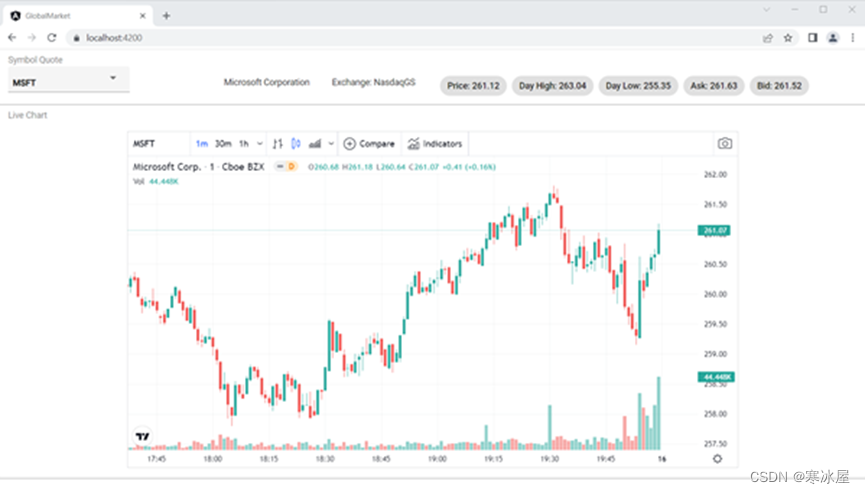The image size is (865, 494).
Task: View site information lock icon
Action: coord(77,38)
